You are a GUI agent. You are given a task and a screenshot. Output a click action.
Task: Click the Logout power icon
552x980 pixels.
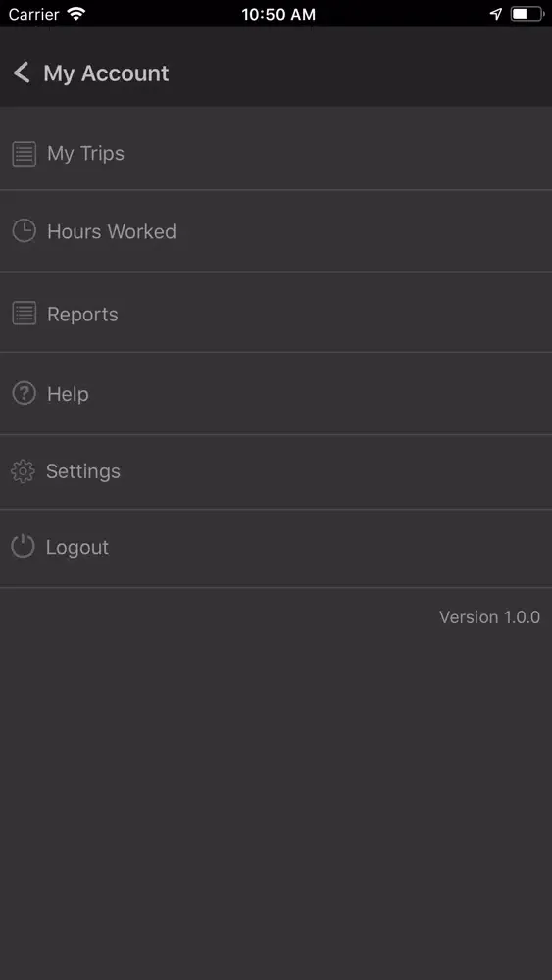click(24, 546)
